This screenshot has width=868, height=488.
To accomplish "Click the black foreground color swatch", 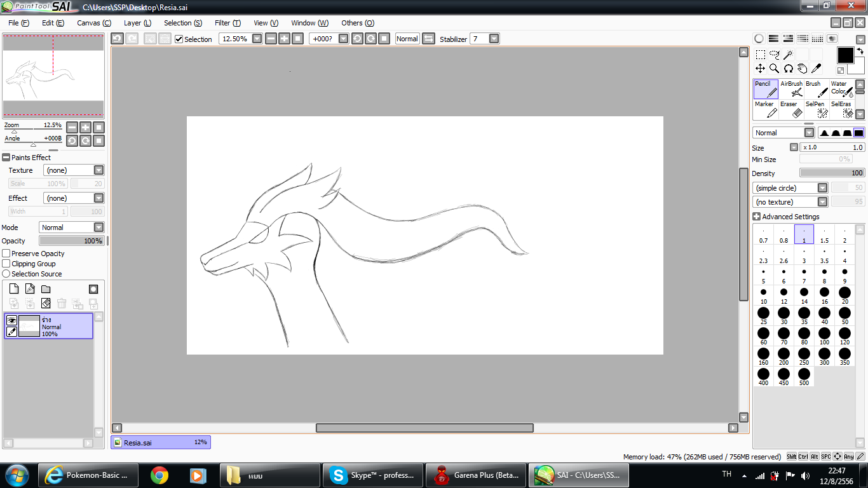I will click(845, 55).
